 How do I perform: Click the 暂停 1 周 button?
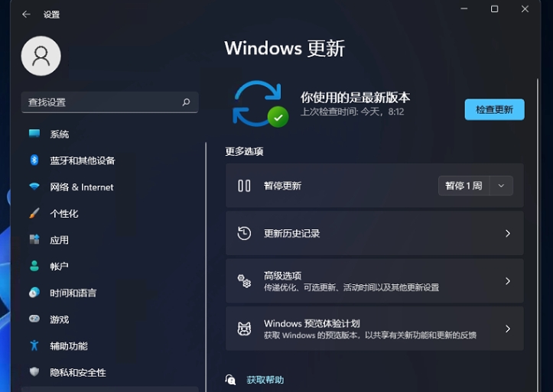click(x=464, y=186)
